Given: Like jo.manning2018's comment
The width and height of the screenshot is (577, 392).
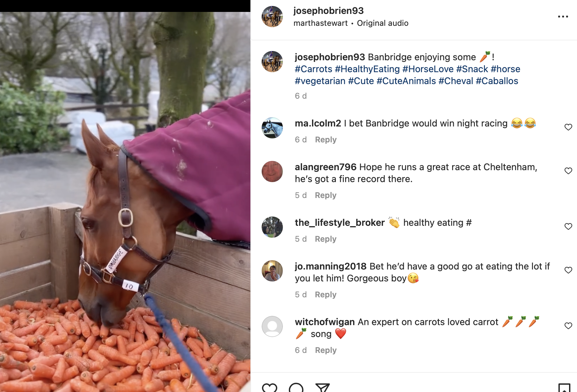Looking at the screenshot, I should (568, 270).
